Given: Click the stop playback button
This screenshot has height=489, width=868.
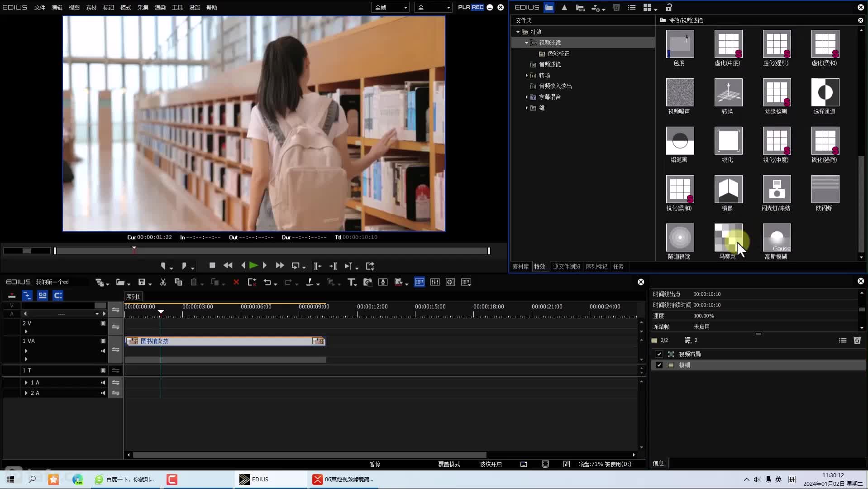Looking at the screenshot, I should coord(212,265).
